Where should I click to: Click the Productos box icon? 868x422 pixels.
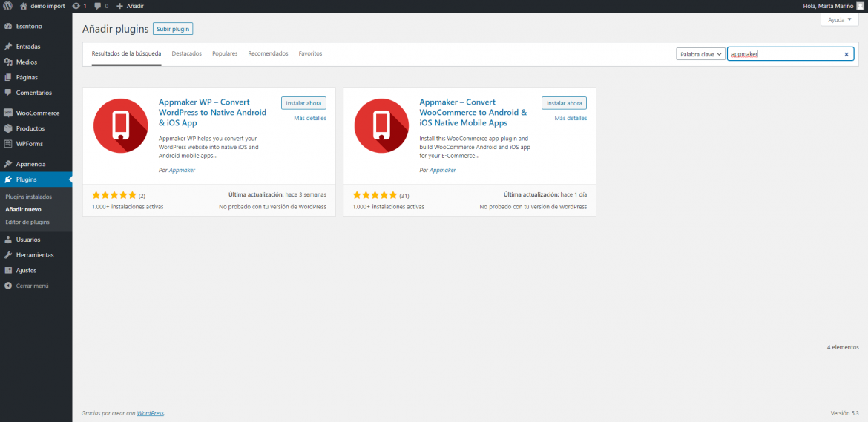tap(7, 128)
